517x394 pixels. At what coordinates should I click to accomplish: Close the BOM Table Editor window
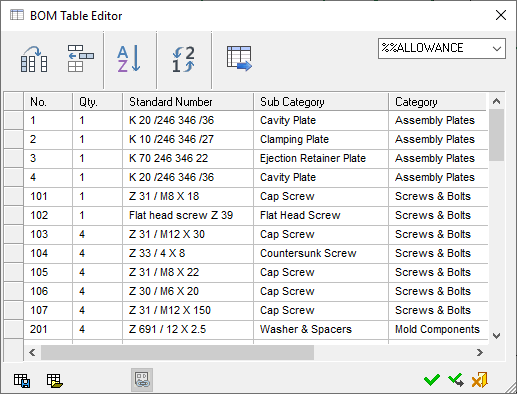click(501, 15)
